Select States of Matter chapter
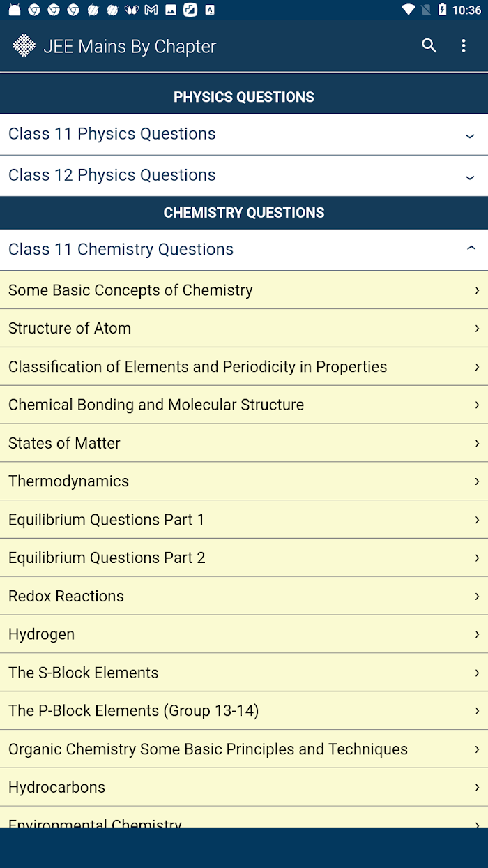This screenshot has height=868, width=488. click(x=244, y=443)
